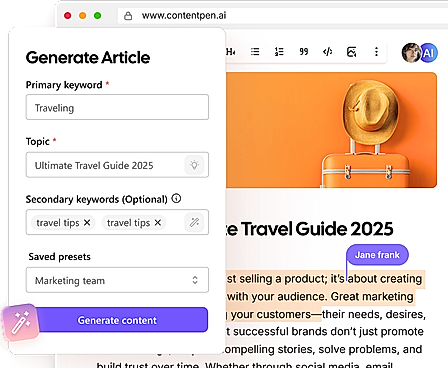
Task: Click the pink magic wand badge icon
Action: pyautogui.click(x=20, y=322)
